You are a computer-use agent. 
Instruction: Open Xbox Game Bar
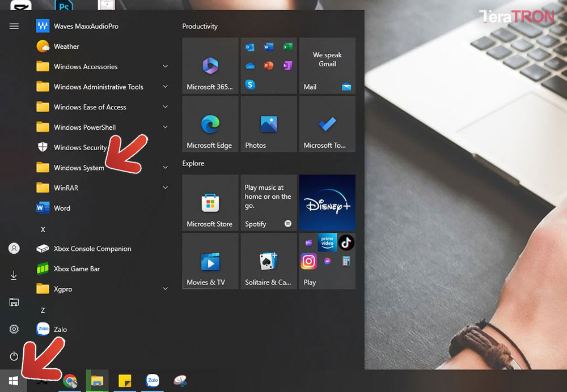pyautogui.click(x=101, y=269)
